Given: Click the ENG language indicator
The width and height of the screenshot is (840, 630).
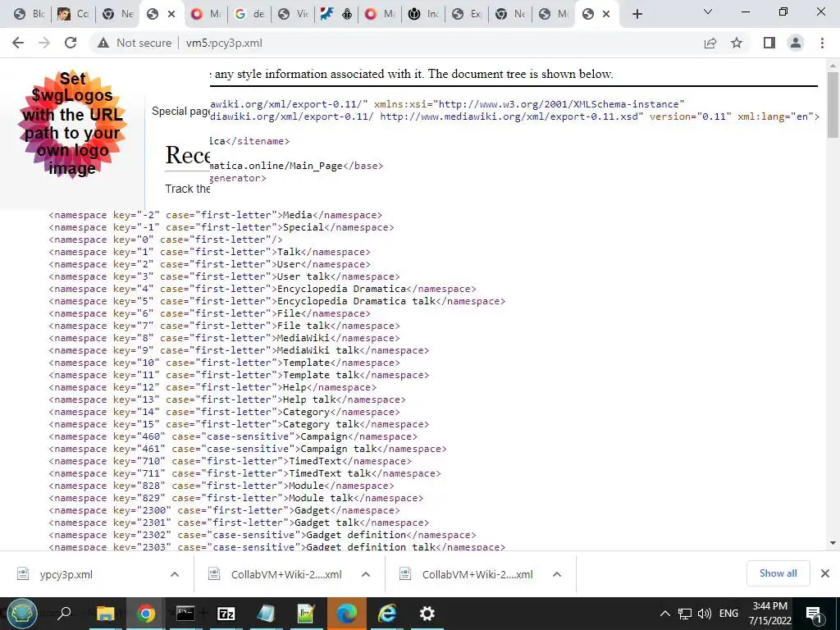Looking at the screenshot, I should (728, 614).
